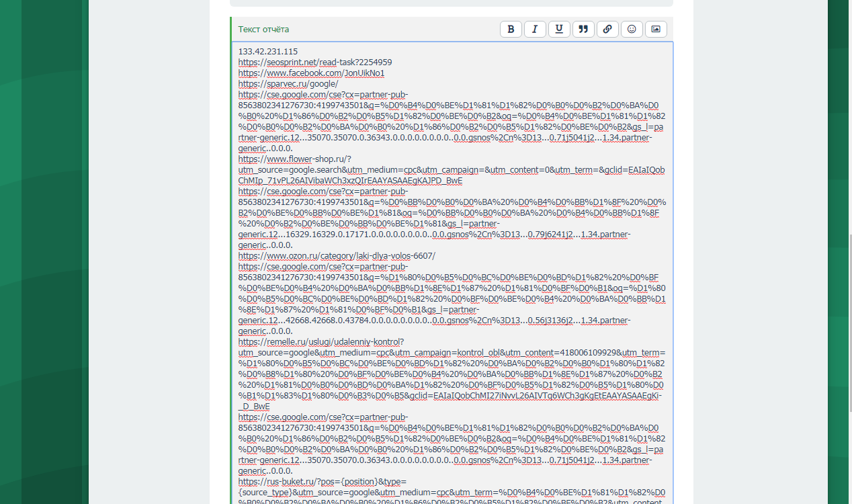The image size is (852, 504).
Task: Click the rus-buket.ru URL line
Action: pyautogui.click(x=323, y=482)
